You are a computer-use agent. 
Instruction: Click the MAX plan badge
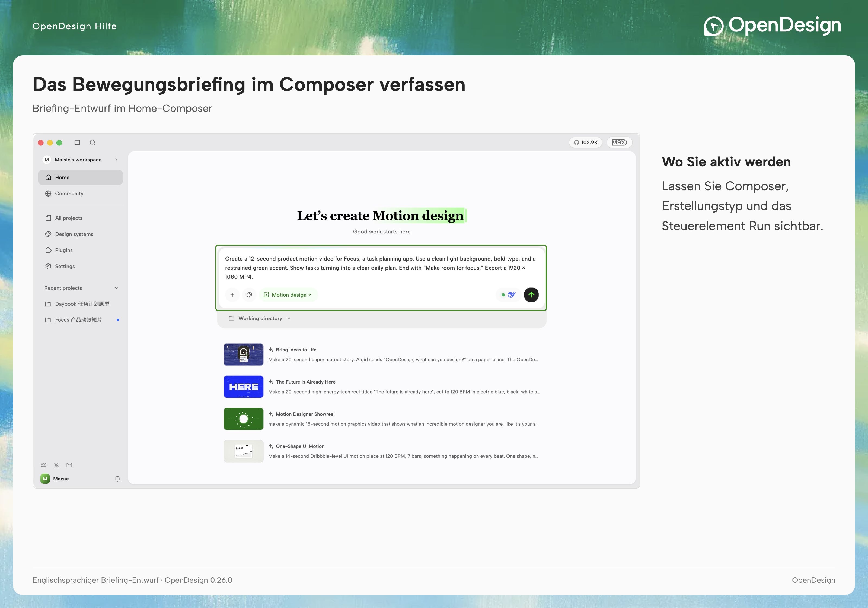[x=619, y=142]
